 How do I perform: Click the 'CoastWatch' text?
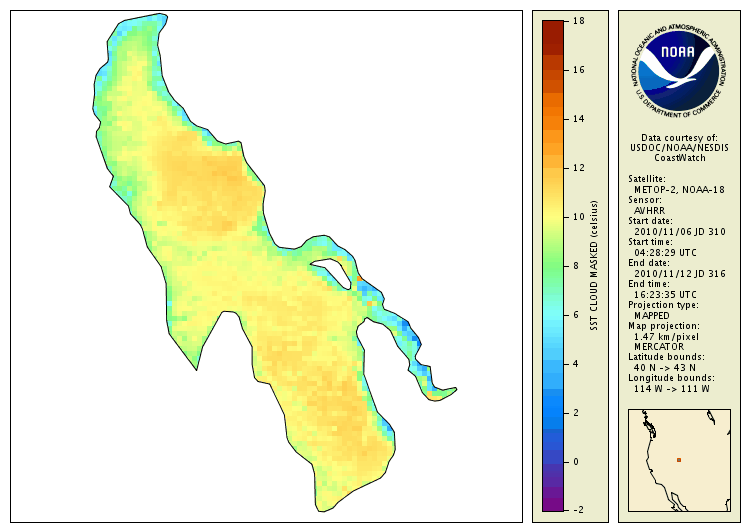click(680, 158)
